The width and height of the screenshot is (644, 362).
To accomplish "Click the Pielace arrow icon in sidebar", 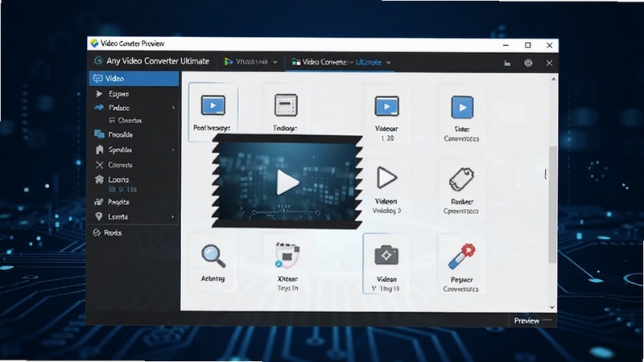I will (99, 108).
